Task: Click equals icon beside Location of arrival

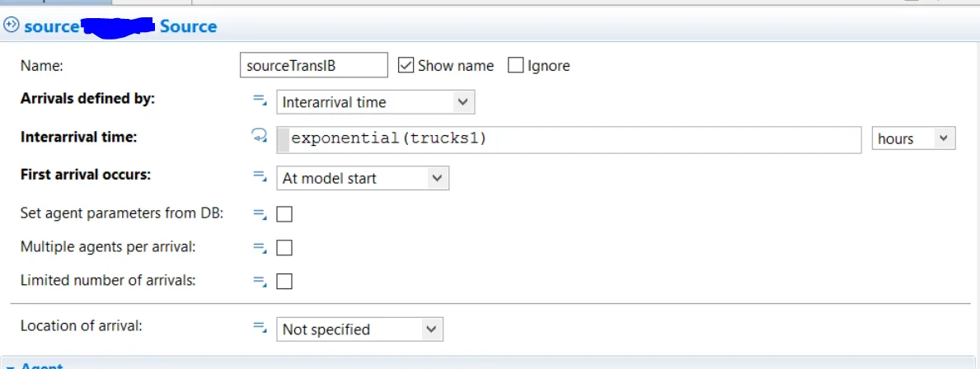Action: coord(260,328)
